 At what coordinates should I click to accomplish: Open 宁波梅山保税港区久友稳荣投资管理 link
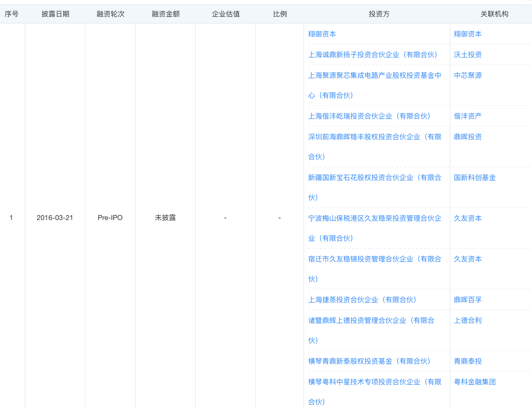point(375,228)
